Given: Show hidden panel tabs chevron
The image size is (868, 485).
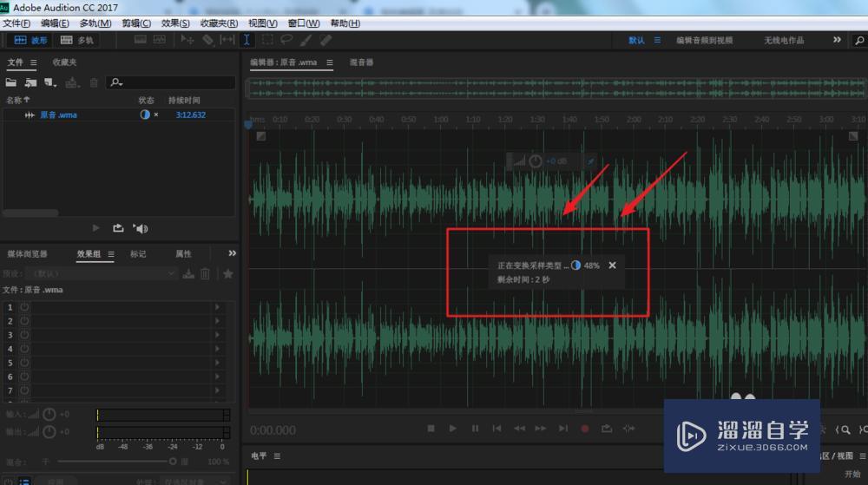Looking at the screenshot, I should 232,253.
